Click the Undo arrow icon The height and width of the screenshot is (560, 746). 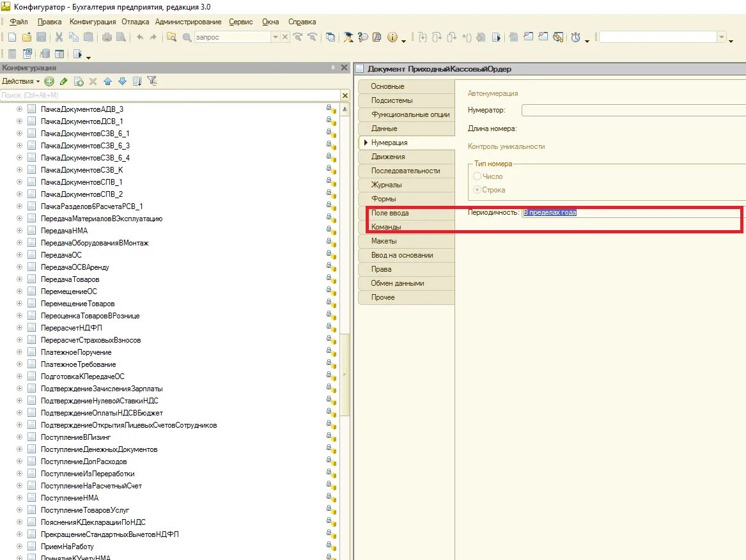(x=140, y=37)
